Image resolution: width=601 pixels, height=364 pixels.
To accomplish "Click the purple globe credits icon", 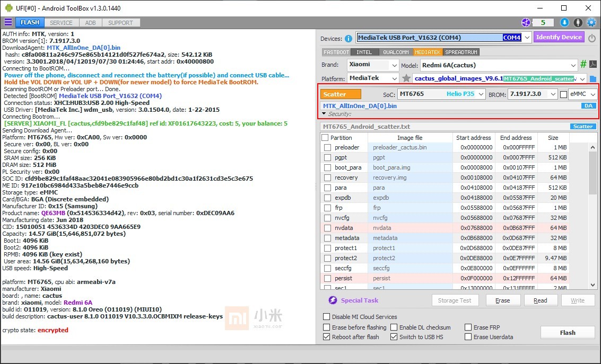I will click(526, 23).
